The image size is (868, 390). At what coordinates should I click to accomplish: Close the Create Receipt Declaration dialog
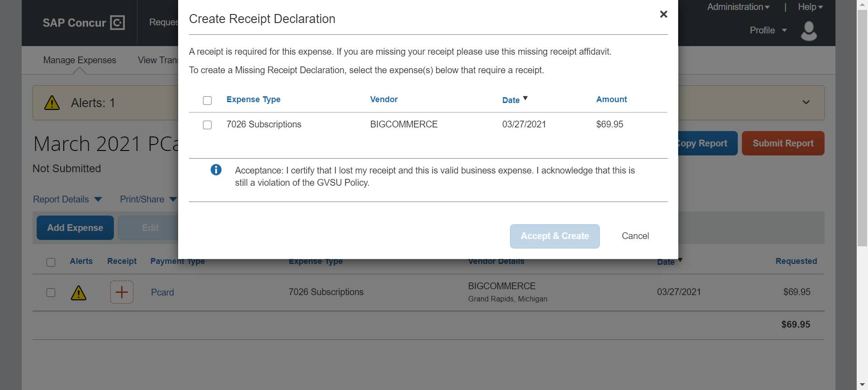click(x=663, y=14)
